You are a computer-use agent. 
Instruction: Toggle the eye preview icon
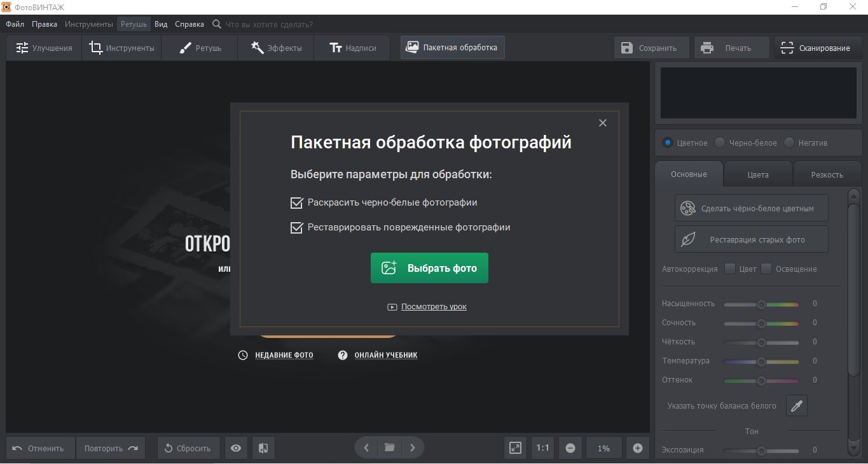click(236, 448)
